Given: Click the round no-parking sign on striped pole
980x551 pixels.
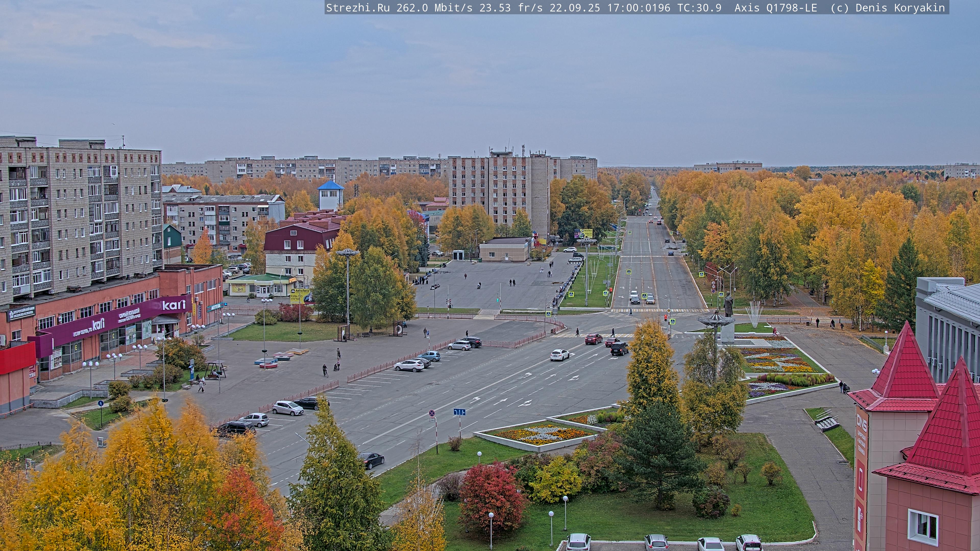Looking at the screenshot, I should (x=432, y=413).
